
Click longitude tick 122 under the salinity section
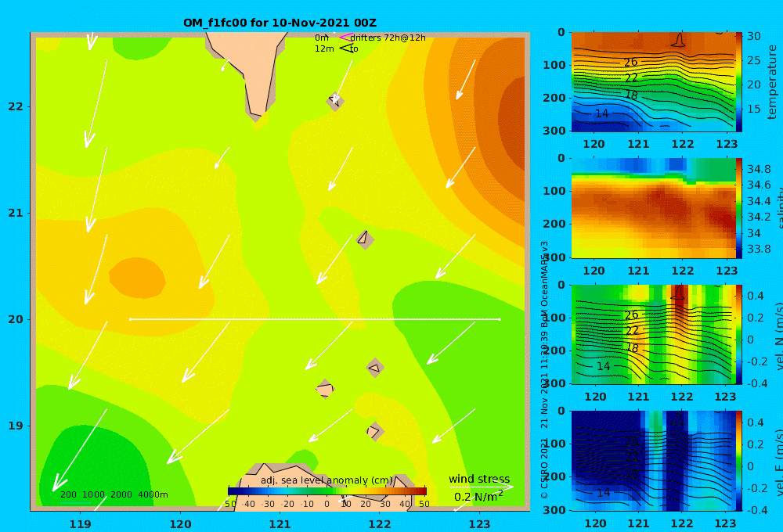tap(682, 271)
